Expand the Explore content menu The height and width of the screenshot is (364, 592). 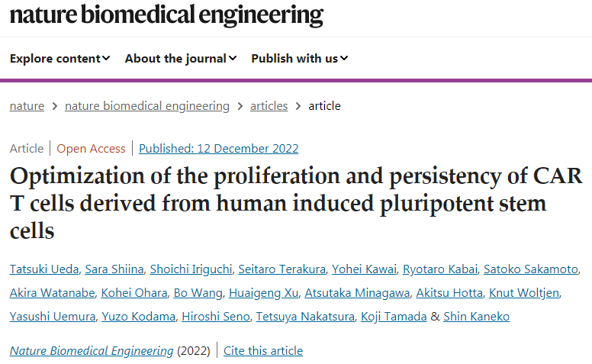click(x=60, y=58)
